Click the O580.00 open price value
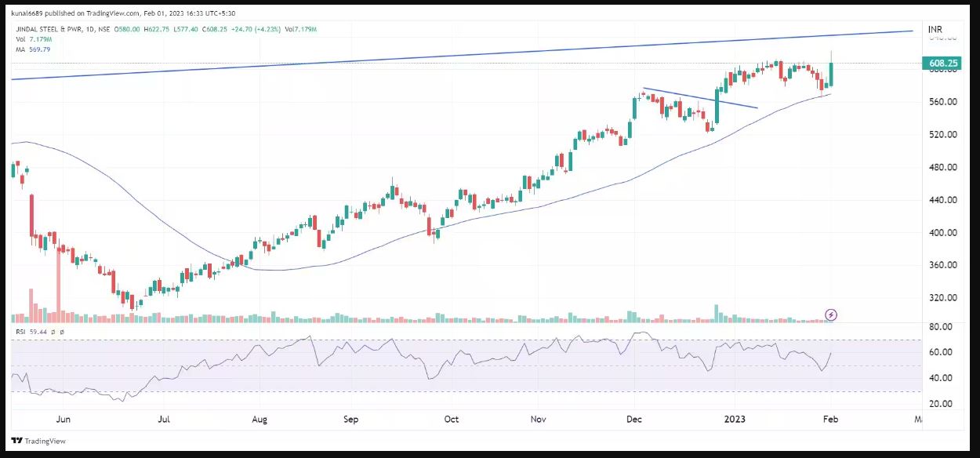The height and width of the screenshot is (458, 980). click(125, 29)
